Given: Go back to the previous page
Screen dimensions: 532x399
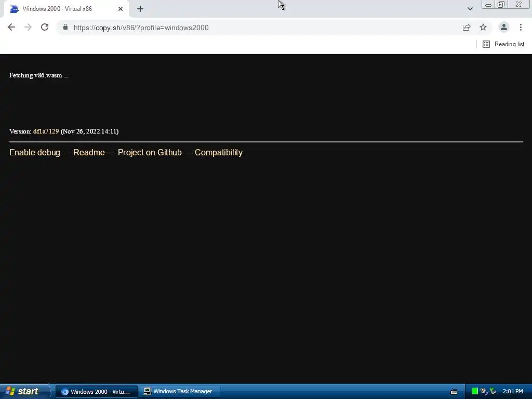Looking at the screenshot, I should coord(11,28).
